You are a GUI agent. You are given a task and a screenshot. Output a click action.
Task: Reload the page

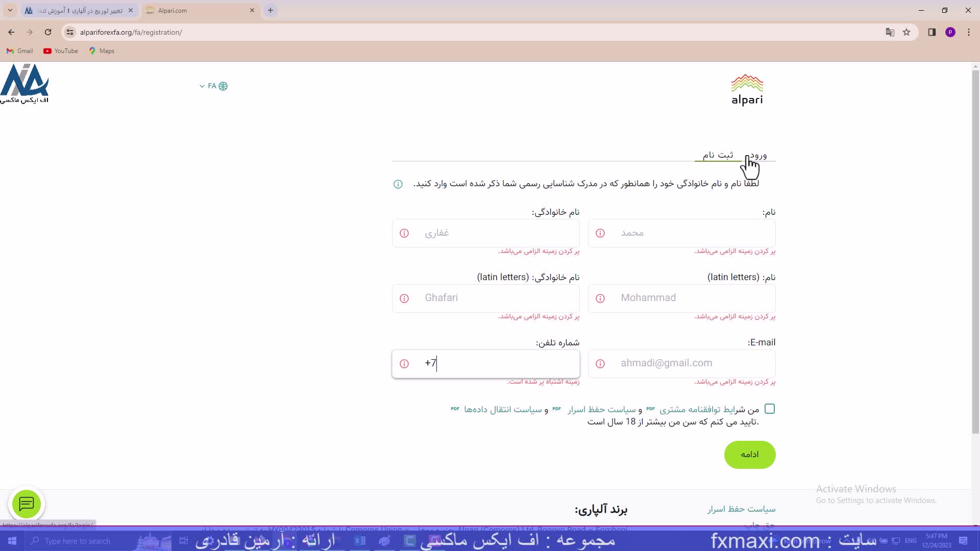(x=48, y=32)
